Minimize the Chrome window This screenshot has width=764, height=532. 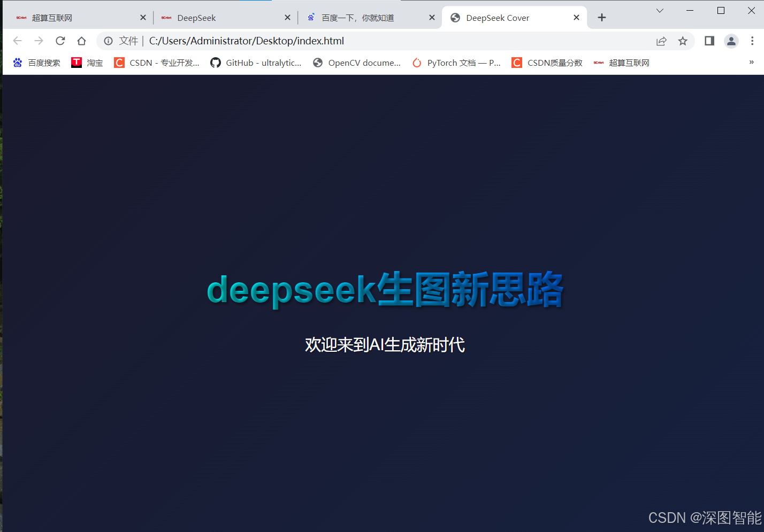tap(690, 11)
